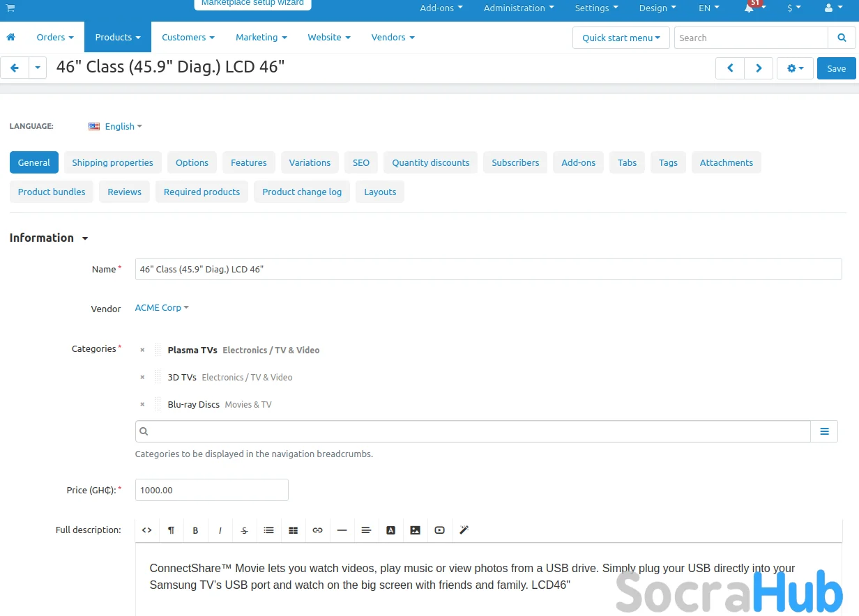
Task: Open the Design dropdown menu
Action: (x=657, y=8)
